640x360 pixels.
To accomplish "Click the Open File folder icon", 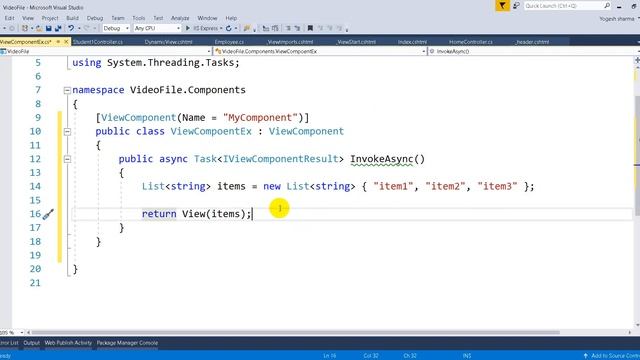I will point(39,28).
